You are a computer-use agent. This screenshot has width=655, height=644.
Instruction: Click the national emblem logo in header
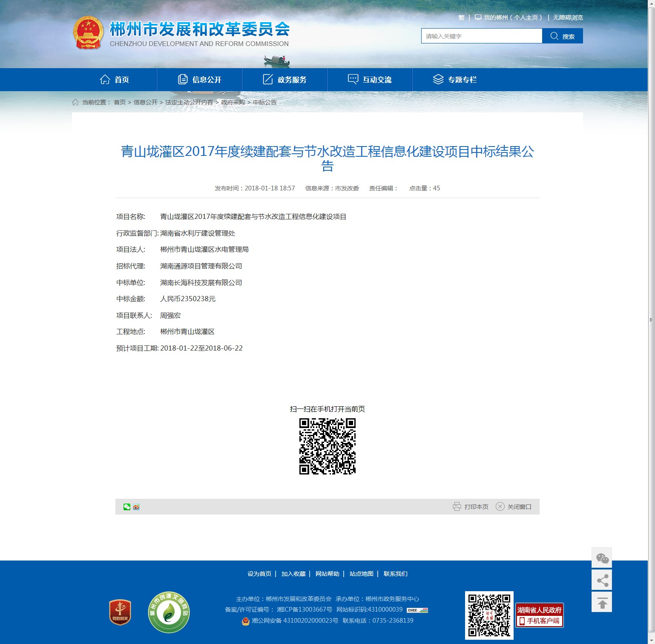88,33
